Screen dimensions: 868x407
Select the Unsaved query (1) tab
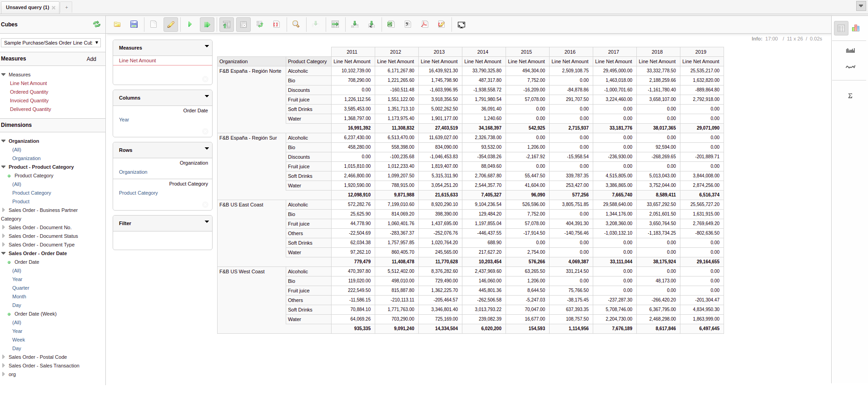pyautogui.click(x=27, y=7)
